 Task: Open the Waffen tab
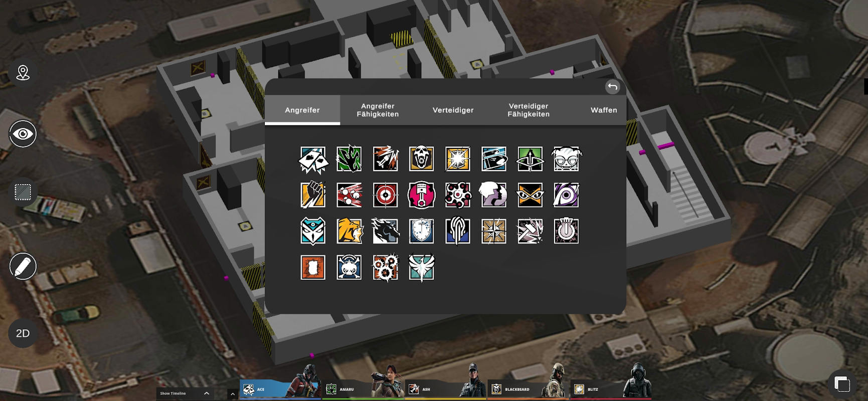point(604,110)
